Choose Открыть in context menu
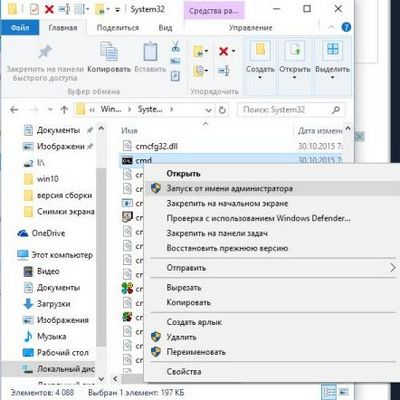The width and height of the screenshot is (400, 400). click(x=271, y=174)
